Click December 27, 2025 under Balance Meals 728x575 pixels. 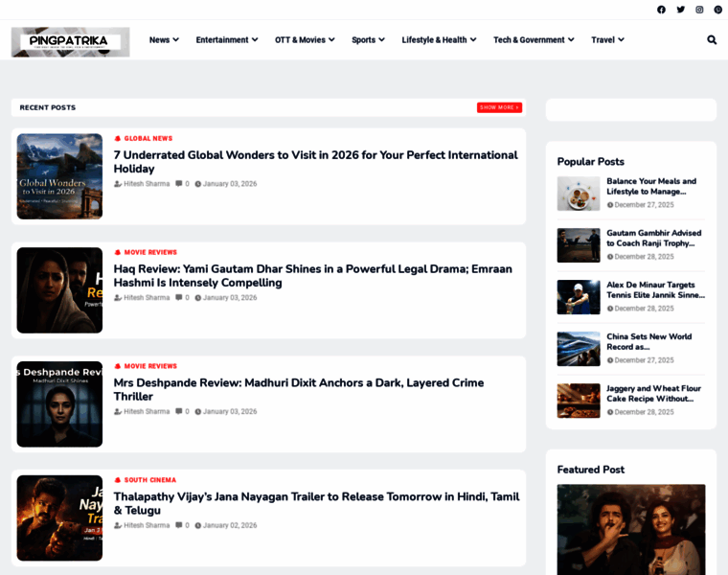[x=644, y=205]
